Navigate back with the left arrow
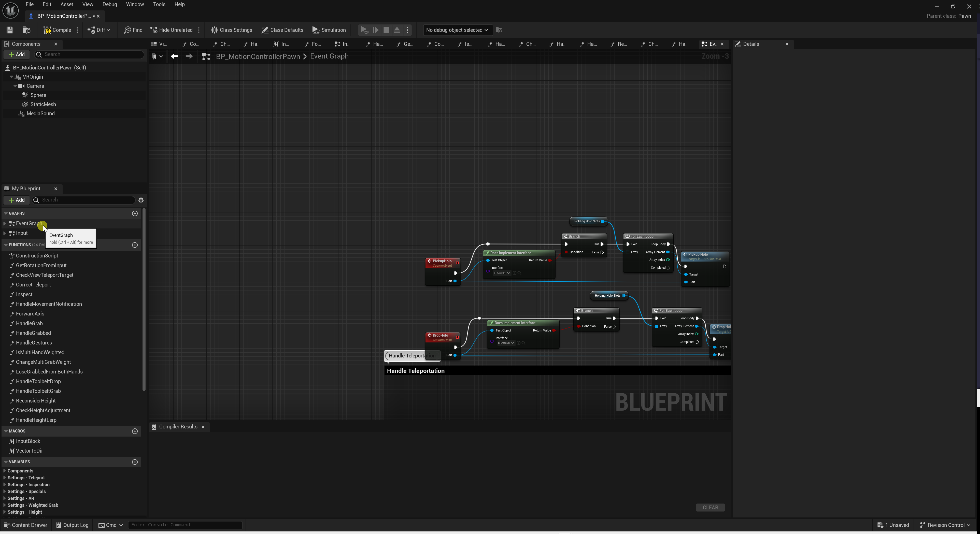Viewport: 980px width, 534px height. [174, 56]
